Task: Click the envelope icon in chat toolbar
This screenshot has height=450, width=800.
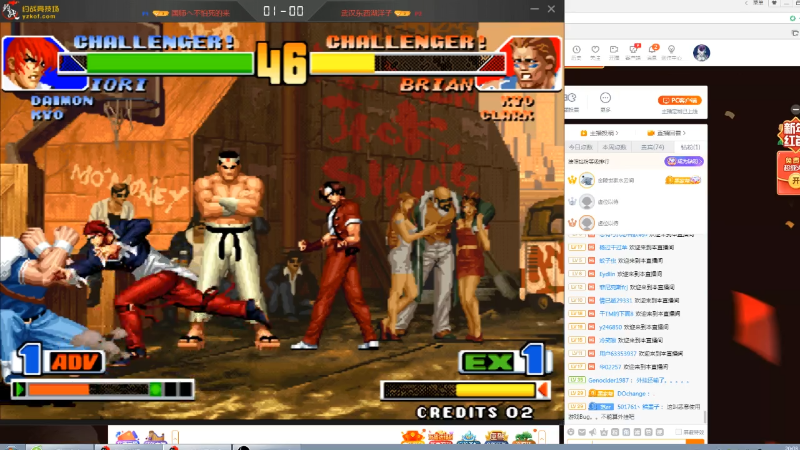Action: [582, 432]
